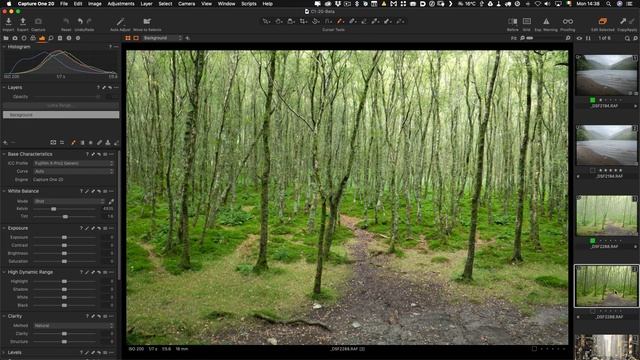640x360 pixels.
Task: Toggle the Before view icon
Action: point(513,22)
